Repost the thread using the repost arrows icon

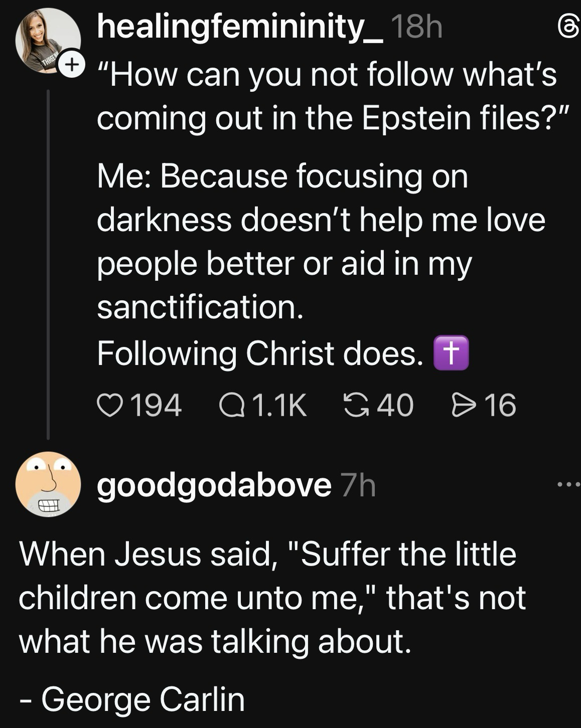[x=356, y=405]
